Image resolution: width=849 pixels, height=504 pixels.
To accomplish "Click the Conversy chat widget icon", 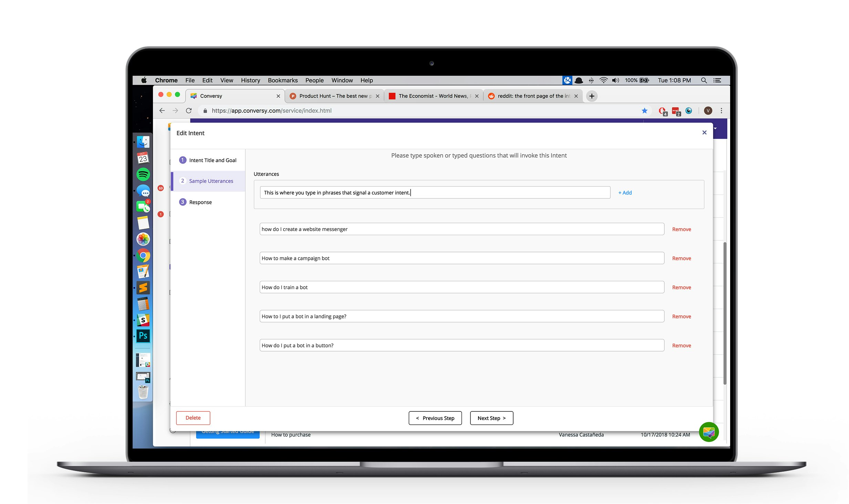I will [x=708, y=432].
